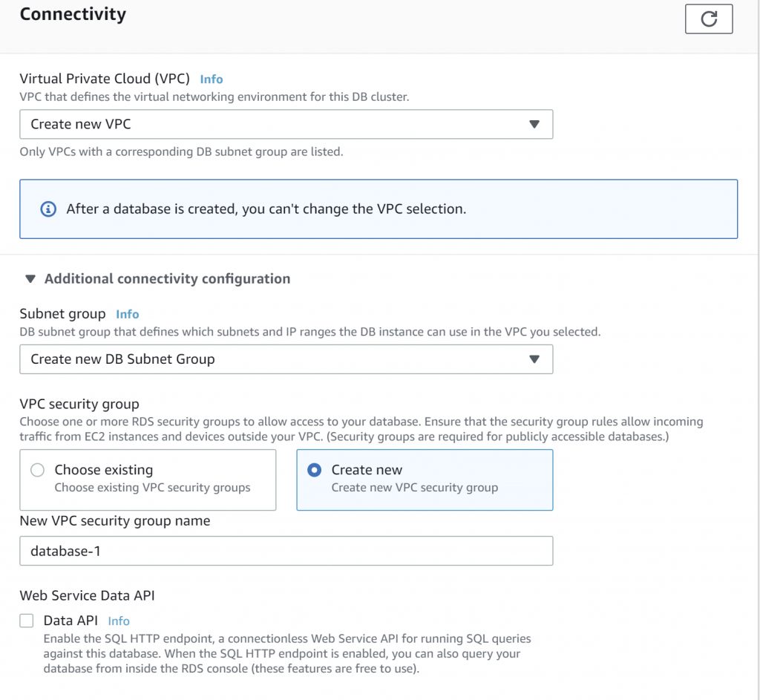Click the VPC selection info alert box
This screenshot has width=760, height=700.
point(379,209)
